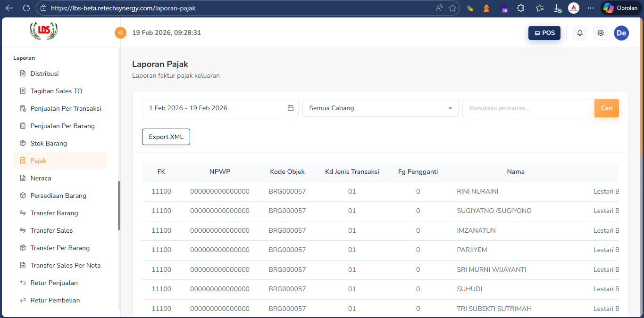The image size is (644, 318).
Task: Open the notifications bell
Action: click(x=580, y=33)
